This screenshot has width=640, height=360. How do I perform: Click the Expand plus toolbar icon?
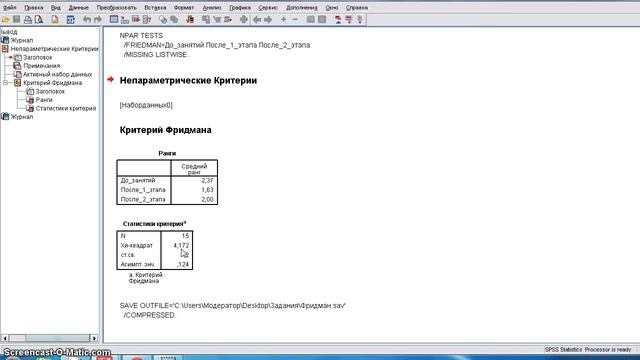point(284,19)
